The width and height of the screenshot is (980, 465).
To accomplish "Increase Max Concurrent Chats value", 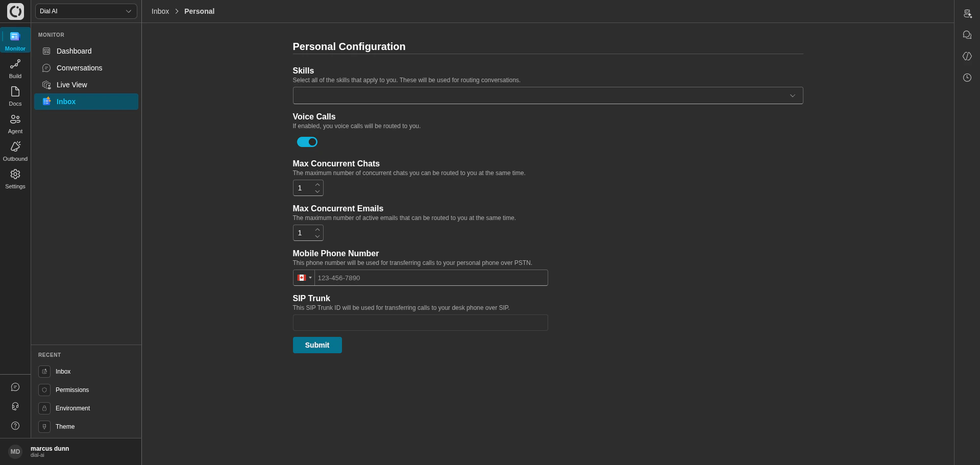I will point(317,185).
